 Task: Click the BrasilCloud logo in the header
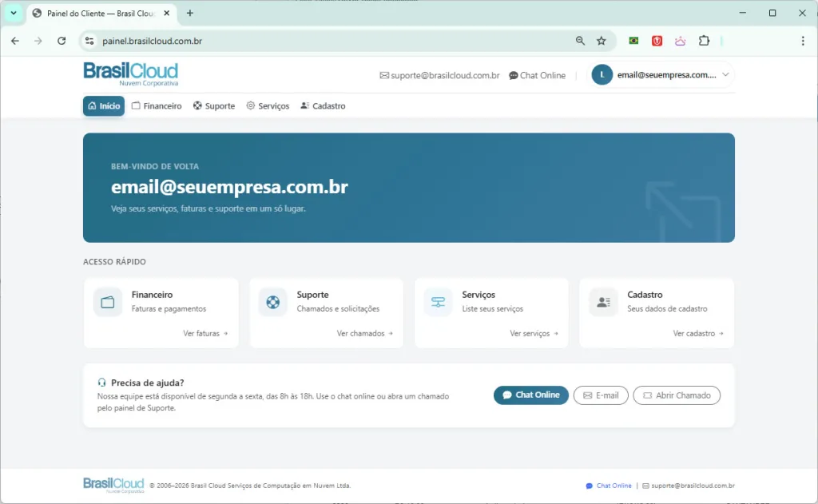[130, 74]
